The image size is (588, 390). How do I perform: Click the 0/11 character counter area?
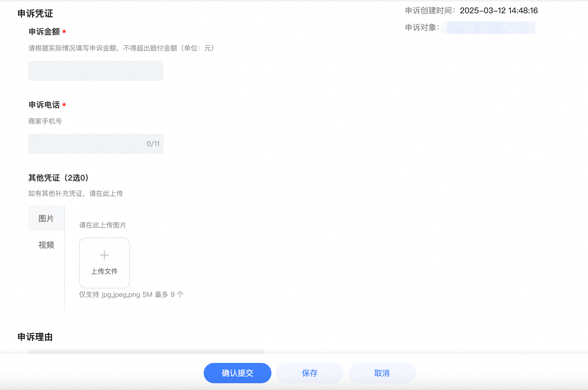click(153, 144)
